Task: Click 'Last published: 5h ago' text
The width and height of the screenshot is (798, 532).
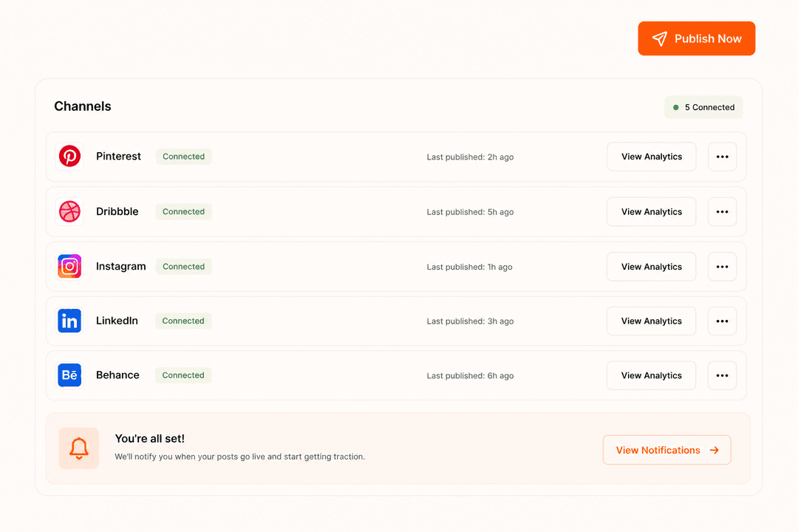Action: tap(470, 212)
